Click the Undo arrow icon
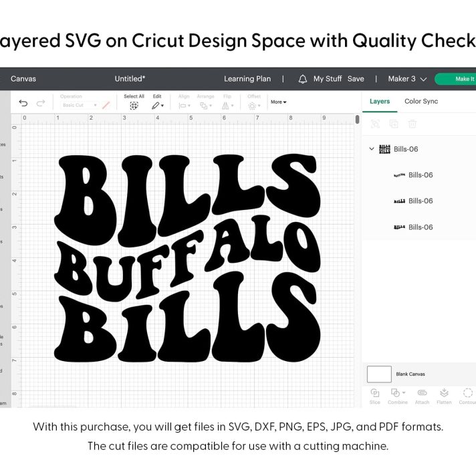476x476 pixels. click(23, 103)
